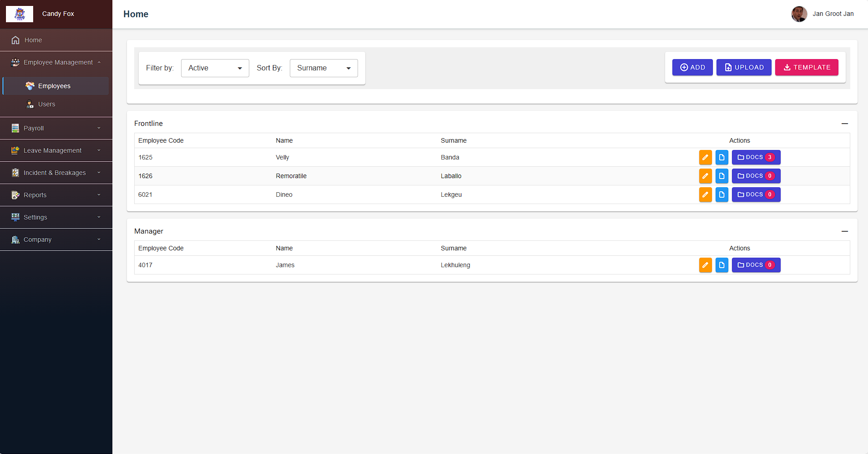The image size is (868, 454).
Task: Collapse the Frontline section
Action: 845,124
